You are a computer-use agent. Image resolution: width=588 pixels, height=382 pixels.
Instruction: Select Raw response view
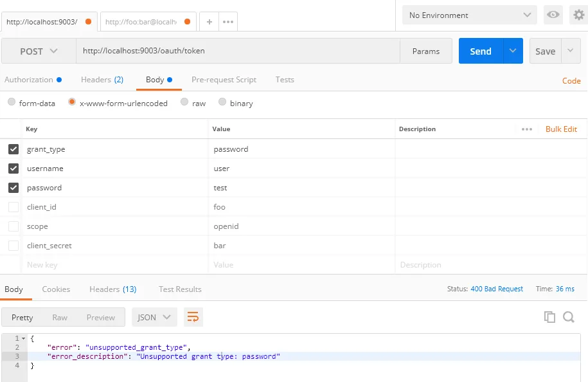tap(60, 318)
